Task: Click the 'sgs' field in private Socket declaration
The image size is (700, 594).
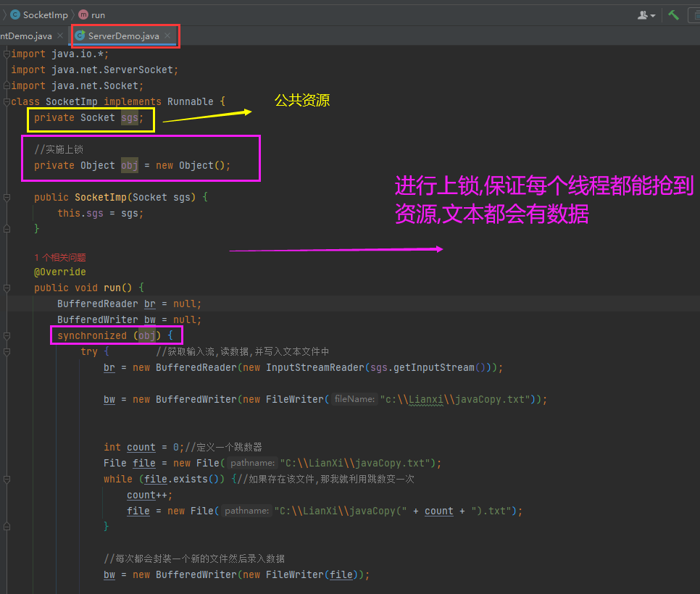Action: click(130, 118)
